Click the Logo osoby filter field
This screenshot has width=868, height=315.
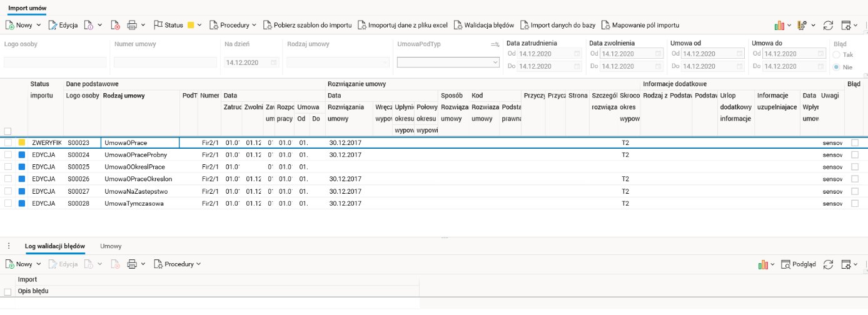click(55, 62)
